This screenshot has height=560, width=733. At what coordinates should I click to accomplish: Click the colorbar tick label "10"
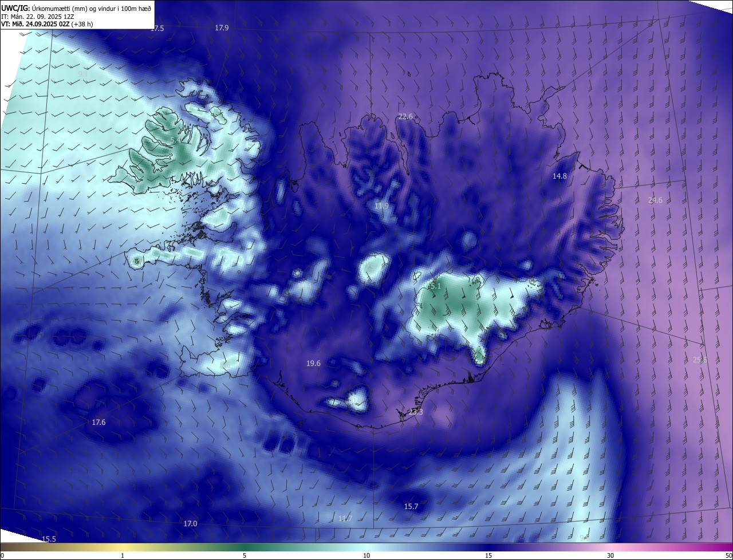(366, 555)
